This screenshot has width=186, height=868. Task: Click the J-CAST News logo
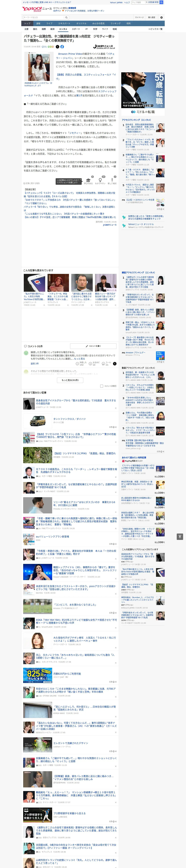(104, 47)
